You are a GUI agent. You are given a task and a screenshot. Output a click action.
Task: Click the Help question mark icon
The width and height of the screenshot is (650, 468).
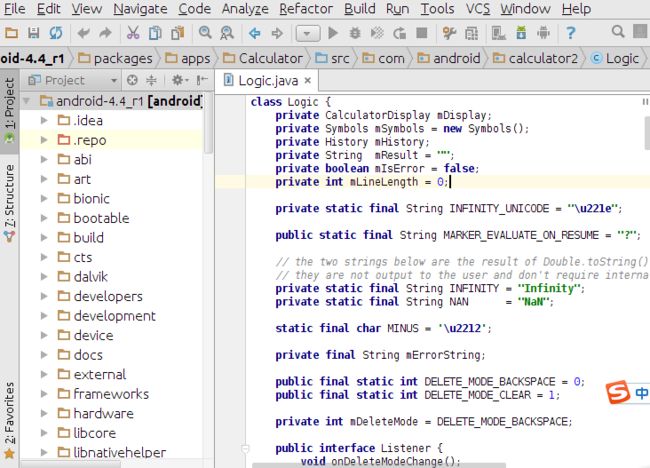click(x=571, y=32)
